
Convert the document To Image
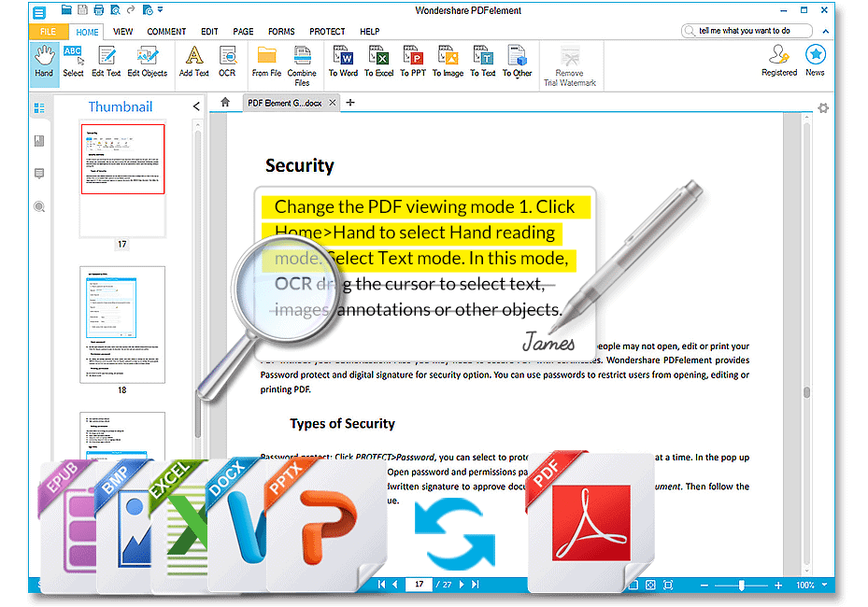[448, 62]
